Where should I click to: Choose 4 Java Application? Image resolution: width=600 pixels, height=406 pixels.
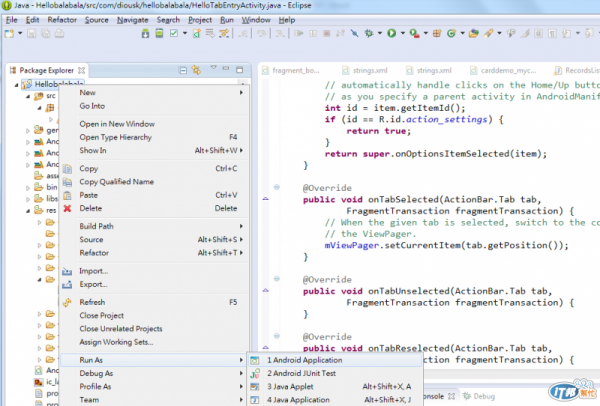[x=335, y=400]
